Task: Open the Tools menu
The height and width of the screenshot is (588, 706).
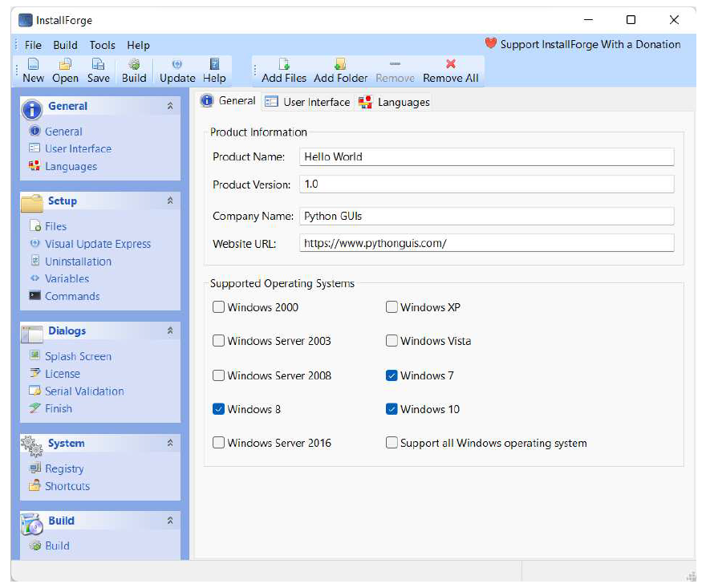Action: [102, 45]
